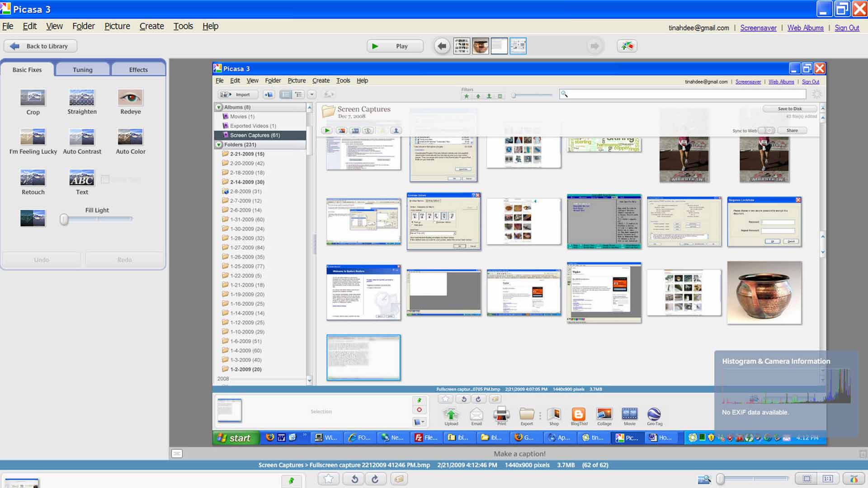Rotate photo clockwise
Viewport: 868px width, 488px height.
375,479
